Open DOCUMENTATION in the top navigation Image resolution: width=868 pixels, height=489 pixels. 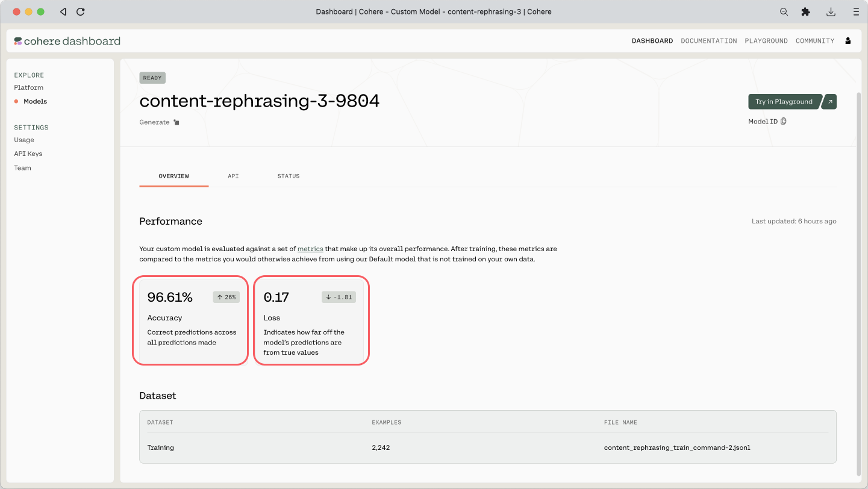click(708, 41)
